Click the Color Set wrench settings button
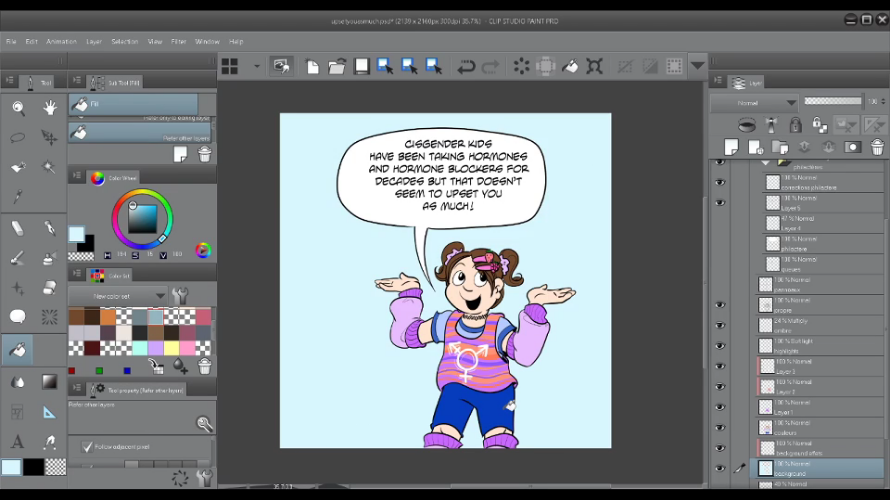890x500 pixels. point(180,296)
